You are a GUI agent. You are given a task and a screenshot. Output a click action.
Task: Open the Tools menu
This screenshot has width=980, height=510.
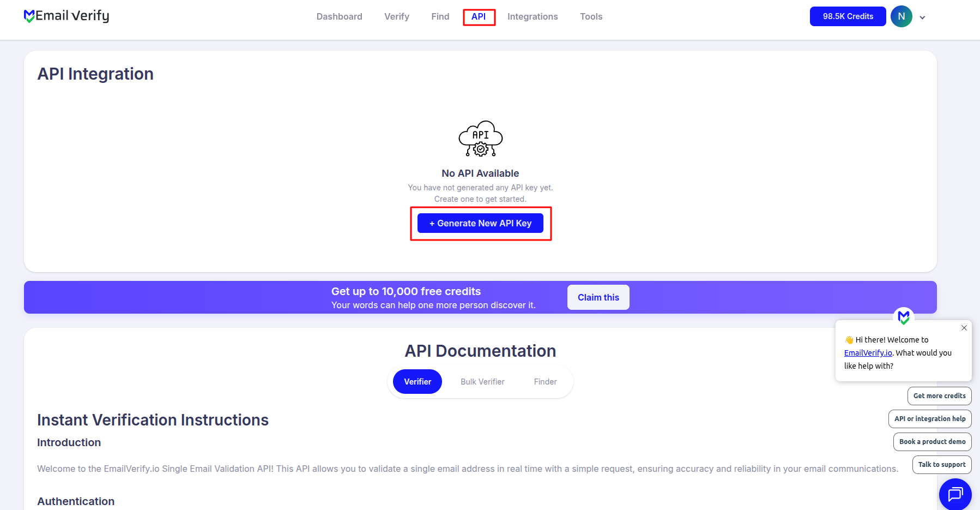click(591, 17)
